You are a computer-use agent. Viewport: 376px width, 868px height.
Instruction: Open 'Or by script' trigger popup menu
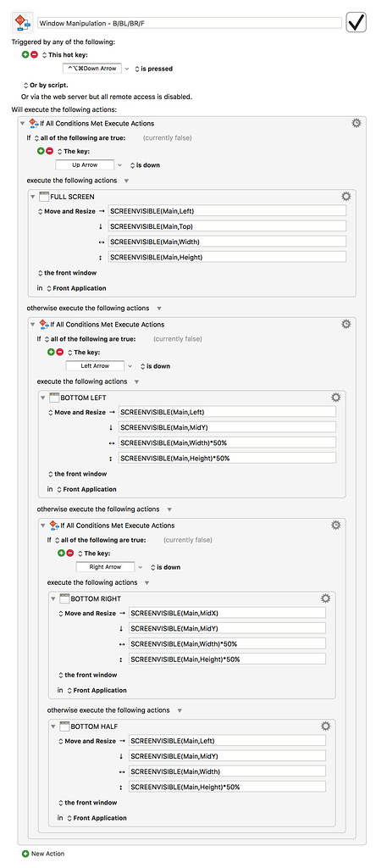click(x=46, y=86)
